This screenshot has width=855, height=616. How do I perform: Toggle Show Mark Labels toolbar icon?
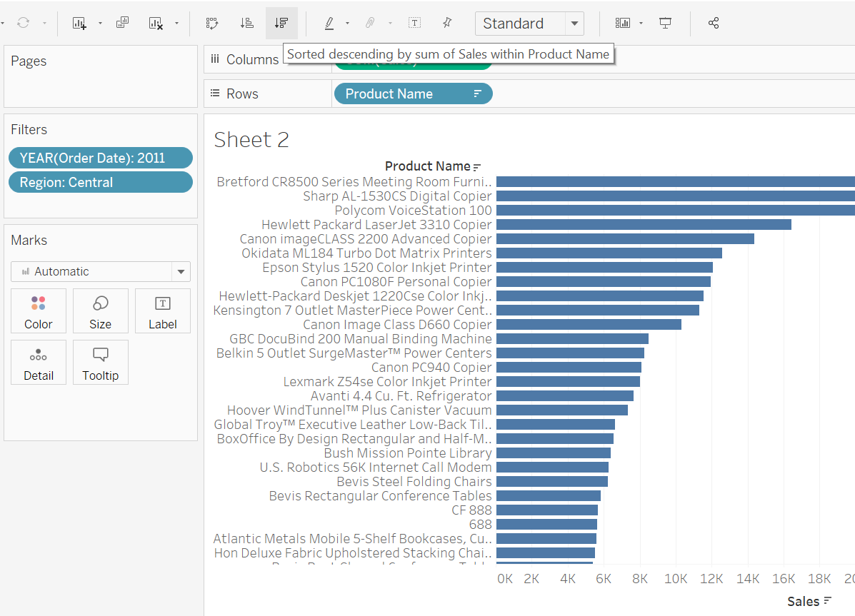[414, 23]
